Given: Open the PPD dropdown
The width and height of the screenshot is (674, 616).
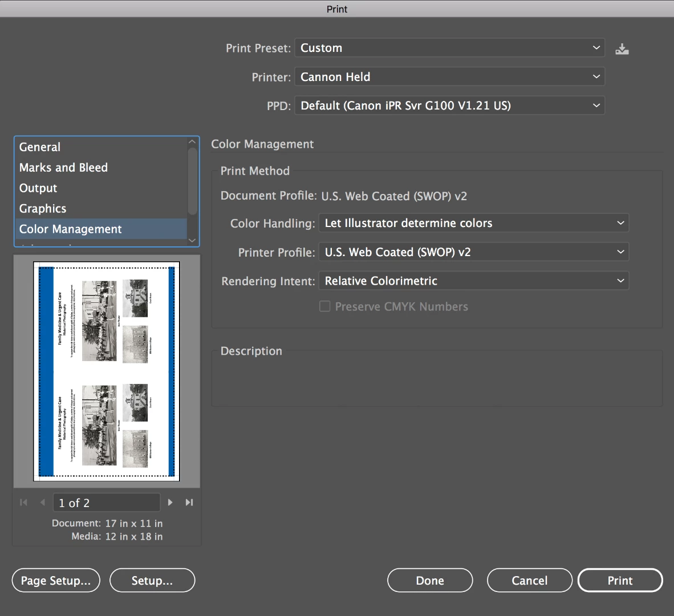Looking at the screenshot, I should (x=450, y=106).
